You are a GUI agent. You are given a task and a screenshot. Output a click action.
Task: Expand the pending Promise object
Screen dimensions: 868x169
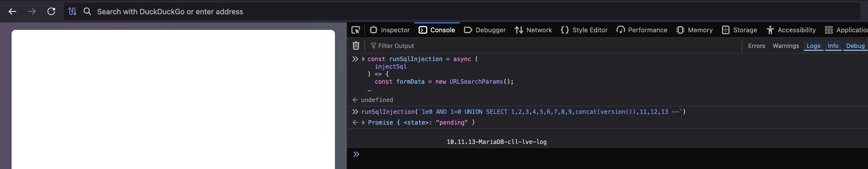[363, 123]
